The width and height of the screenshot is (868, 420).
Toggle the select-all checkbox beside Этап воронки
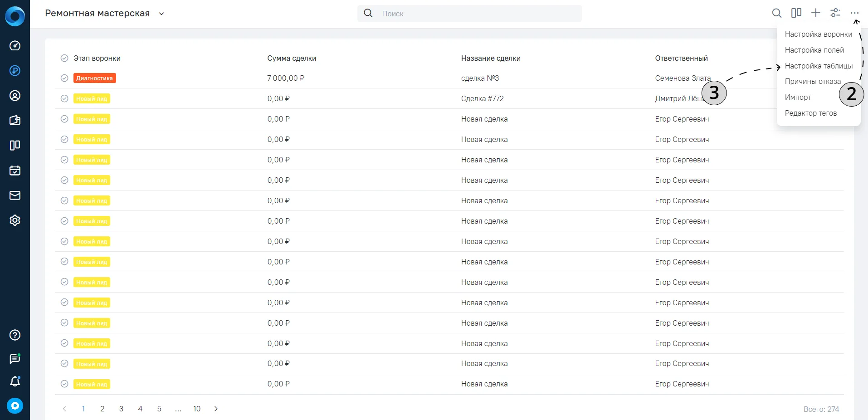pos(64,58)
